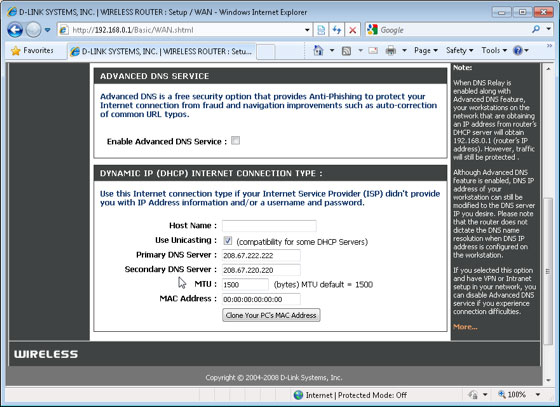Image resolution: width=560 pixels, height=407 pixels.
Task: Expand the address bar history dropdown
Action: [307, 30]
